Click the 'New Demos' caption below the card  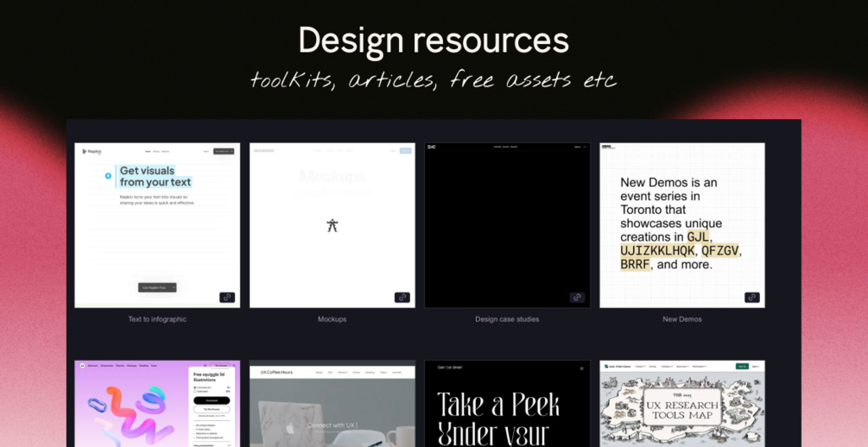pyautogui.click(x=682, y=319)
